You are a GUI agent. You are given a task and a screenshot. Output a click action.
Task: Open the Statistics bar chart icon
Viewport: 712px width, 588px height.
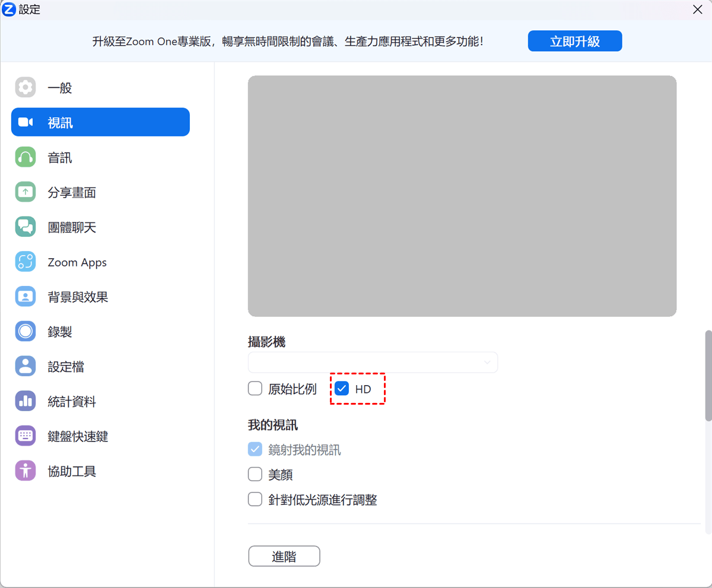[26, 402]
